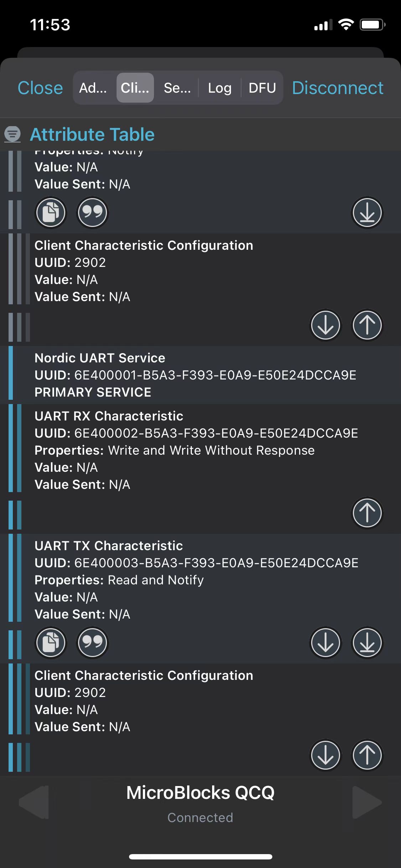This screenshot has width=401, height=868.
Task: Switch to the Log tab
Action: [x=220, y=88]
